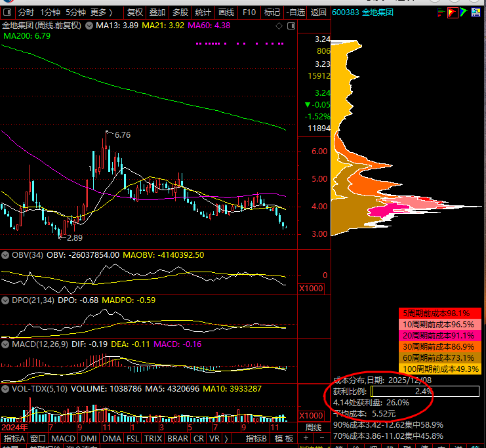Select the red-yellow flame chip distribution icon

click(453, 12)
